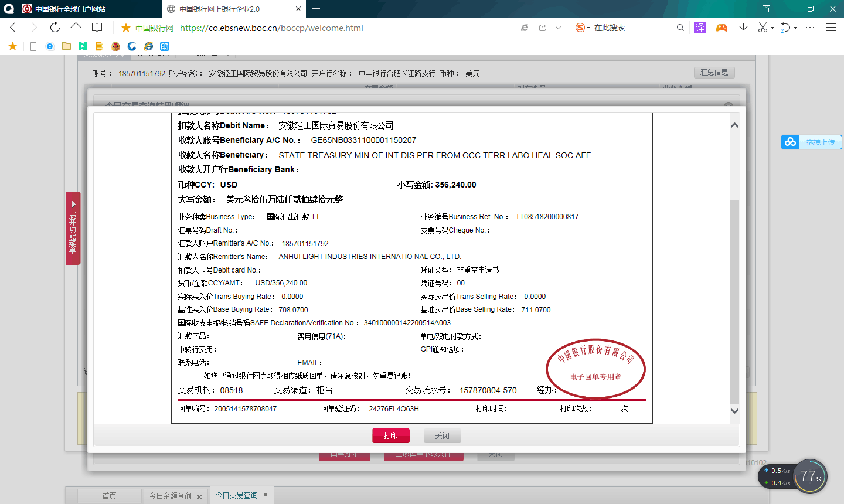Click the 拖拽上传 cloud upload widget
This screenshot has width=844, height=504.
(812, 142)
